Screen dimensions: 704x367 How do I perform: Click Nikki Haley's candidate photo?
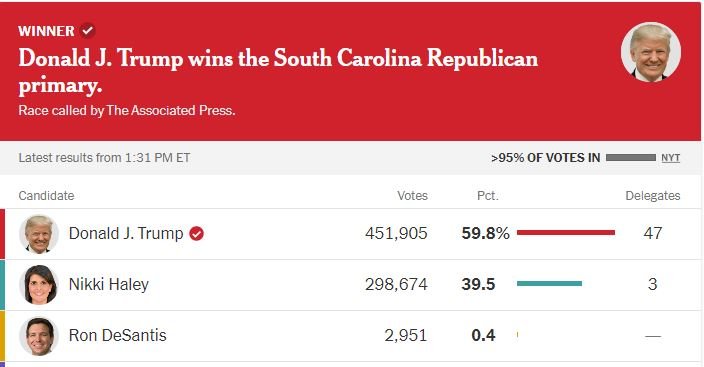point(39,285)
